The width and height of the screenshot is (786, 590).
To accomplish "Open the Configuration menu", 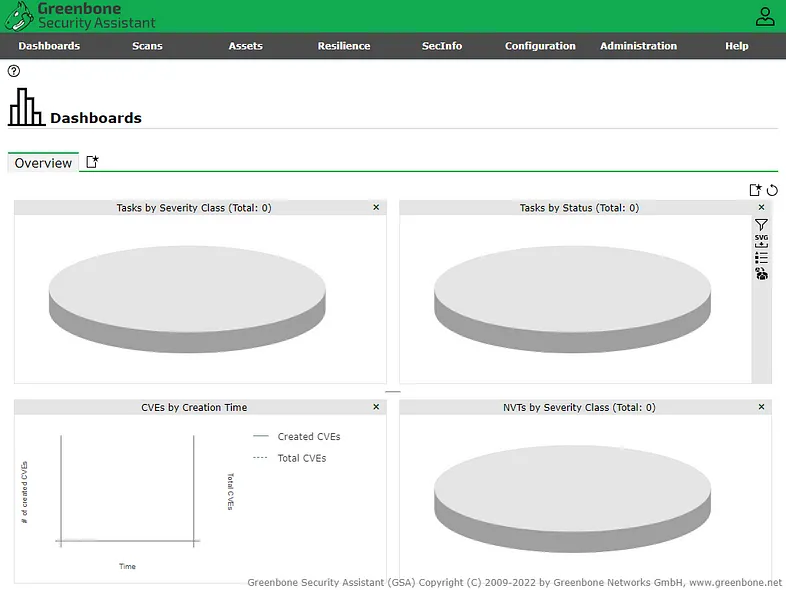I will coord(540,46).
